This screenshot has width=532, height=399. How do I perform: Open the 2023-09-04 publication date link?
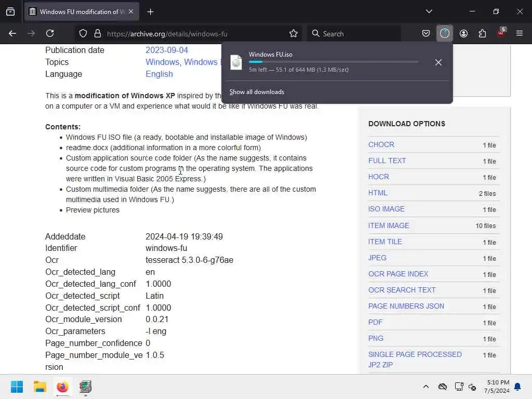click(x=167, y=50)
